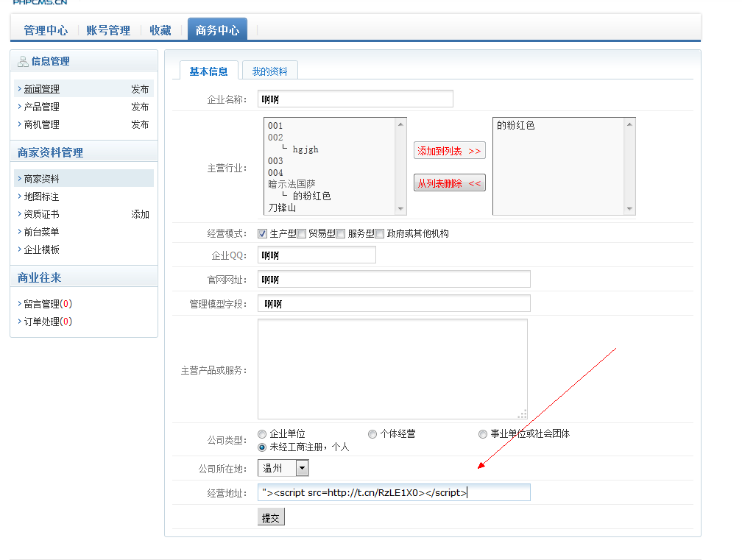Select hgjgh in industry list
The image size is (742, 560).
pyautogui.click(x=305, y=149)
